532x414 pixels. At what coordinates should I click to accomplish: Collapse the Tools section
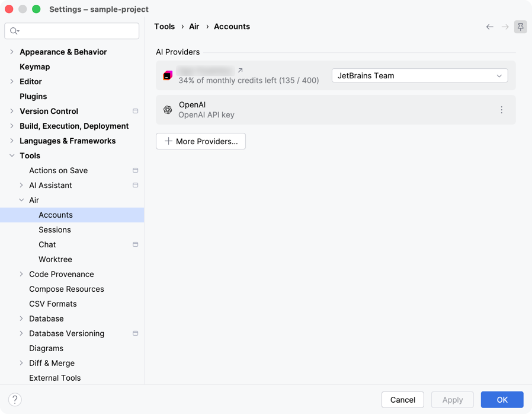coord(12,155)
